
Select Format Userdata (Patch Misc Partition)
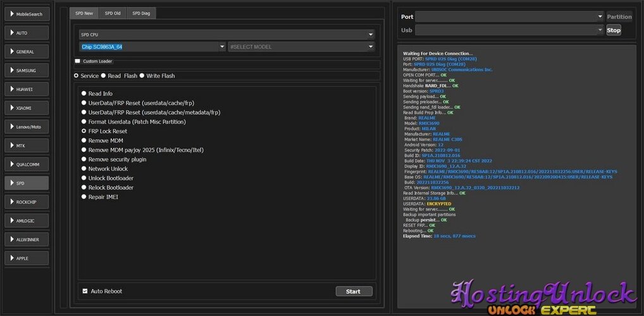pos(134,121)
